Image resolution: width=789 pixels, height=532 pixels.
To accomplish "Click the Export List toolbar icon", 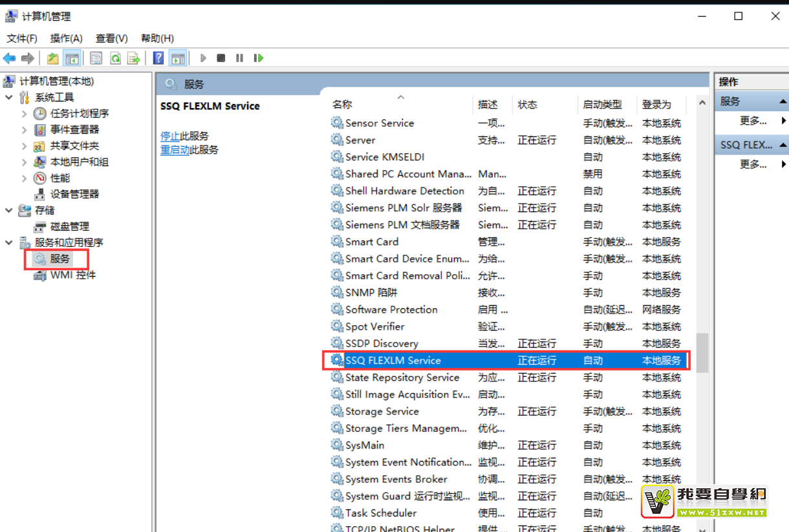I will pos(134,58).
